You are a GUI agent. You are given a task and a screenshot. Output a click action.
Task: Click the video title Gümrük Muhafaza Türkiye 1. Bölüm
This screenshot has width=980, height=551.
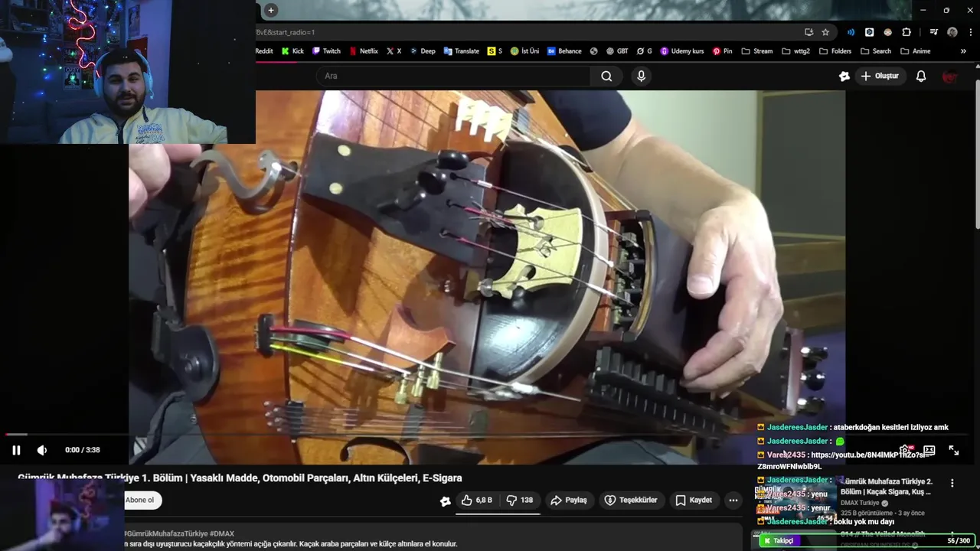[x=240, y=478]
